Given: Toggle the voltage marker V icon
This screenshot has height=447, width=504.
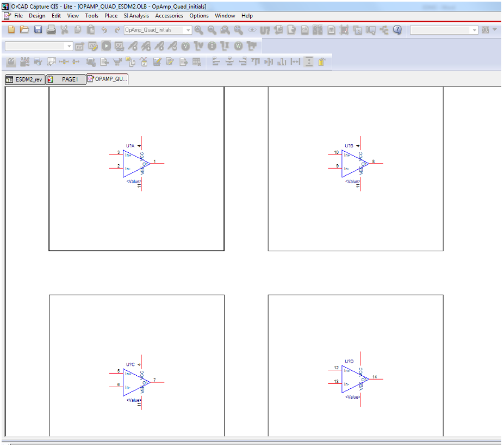Looking at the screenshot, I should [185, 47].
